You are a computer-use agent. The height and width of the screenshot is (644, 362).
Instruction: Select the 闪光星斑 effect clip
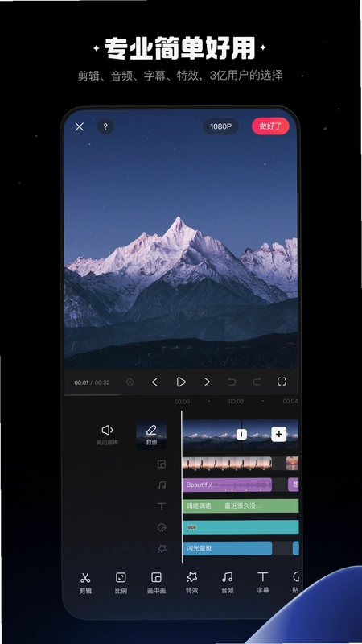click(227, 548)
